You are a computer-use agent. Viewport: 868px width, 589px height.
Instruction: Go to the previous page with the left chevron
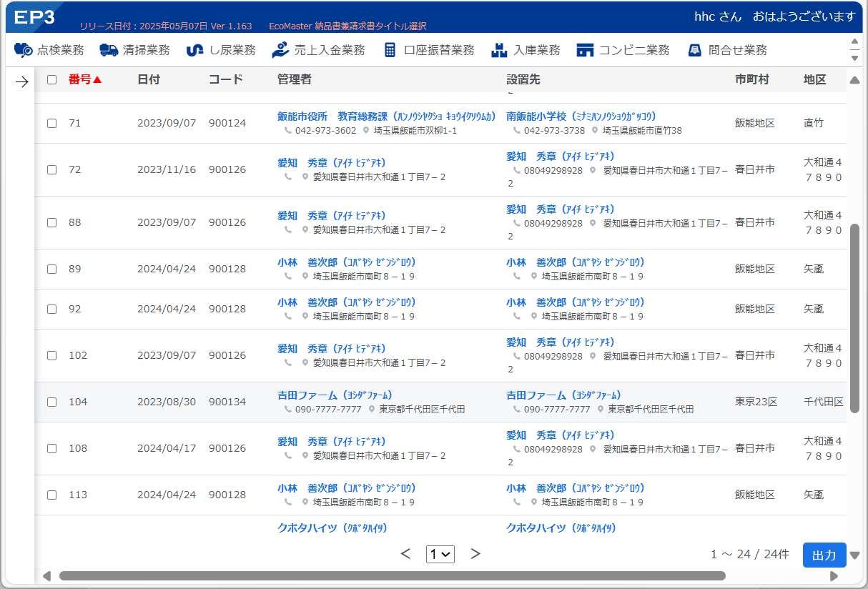pos(405,554)
